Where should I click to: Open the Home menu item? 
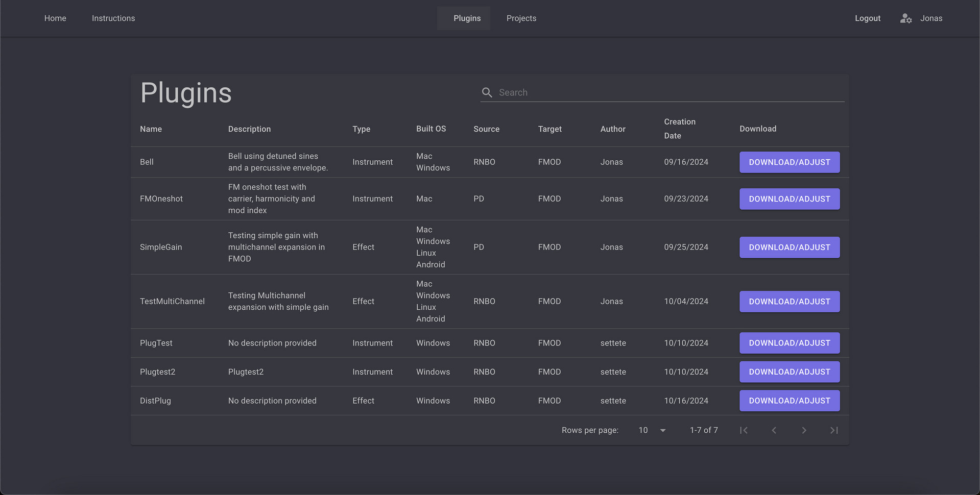tap(55, 18)
